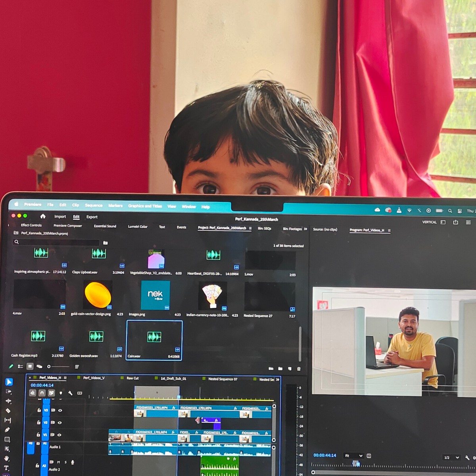Select the Slip tool
This screenshot has height=476, width=476.
[x=8, y=420]
